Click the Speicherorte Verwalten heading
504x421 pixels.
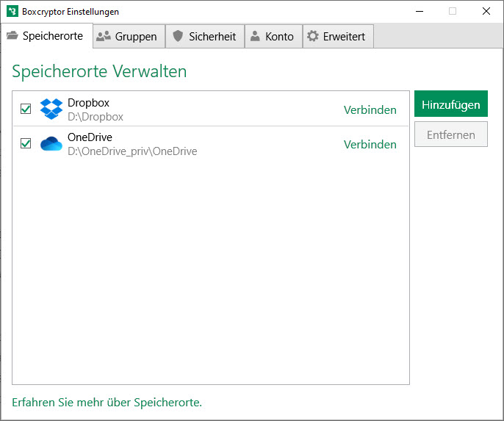(x=99, y=71)
